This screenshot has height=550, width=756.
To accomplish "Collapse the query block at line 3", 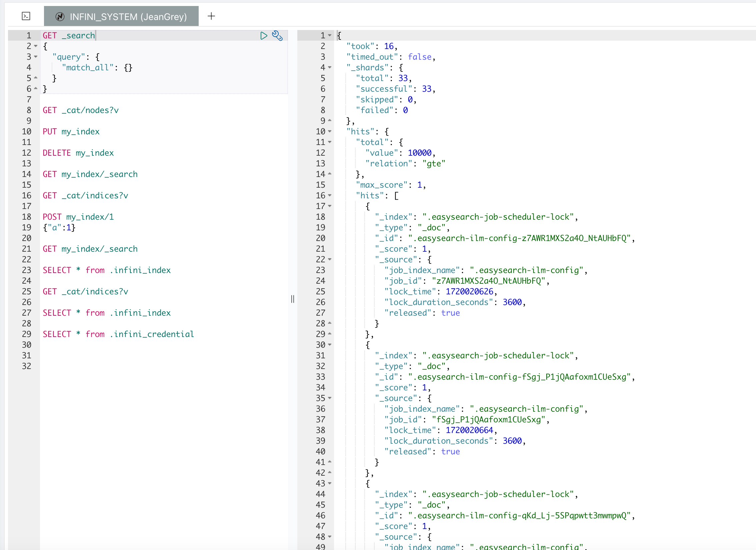I will 36,57.
